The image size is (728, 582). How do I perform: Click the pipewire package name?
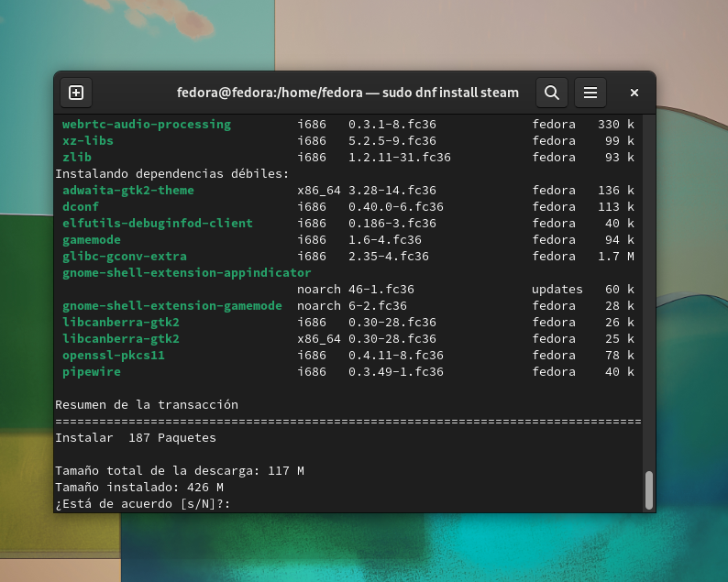[x=92, y=372]
